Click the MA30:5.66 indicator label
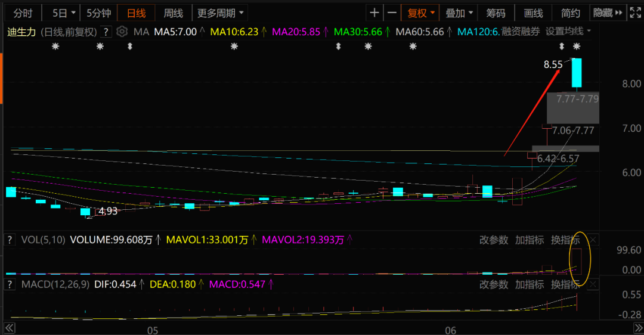This screenshot has height=335, width=644. [x=358, y=32]
